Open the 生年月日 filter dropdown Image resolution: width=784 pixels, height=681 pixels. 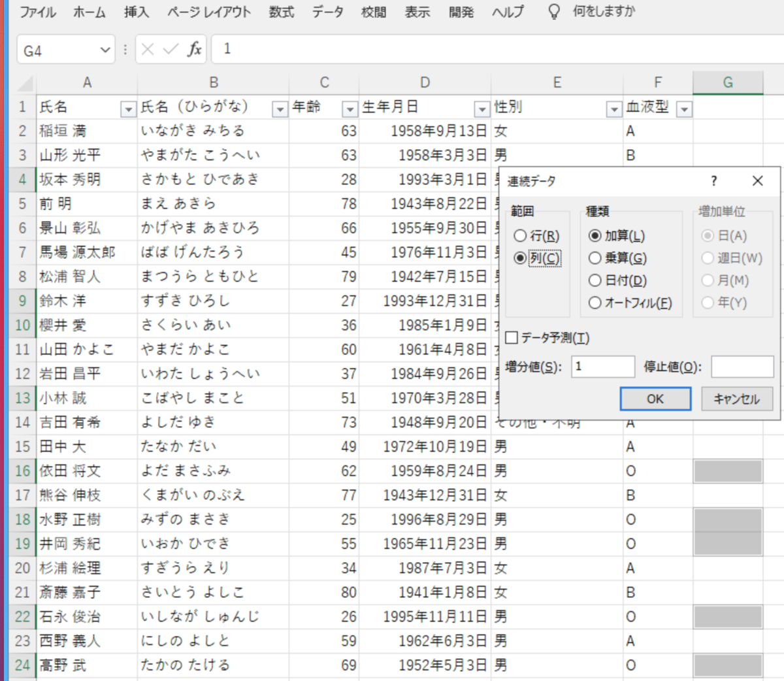pos(482,109)
